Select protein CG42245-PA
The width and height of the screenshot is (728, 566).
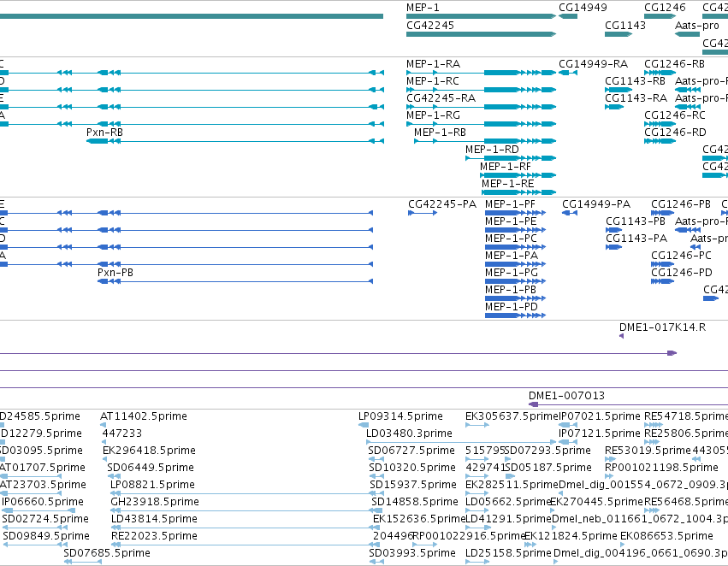pyautogui.click(x=423, y=213)
